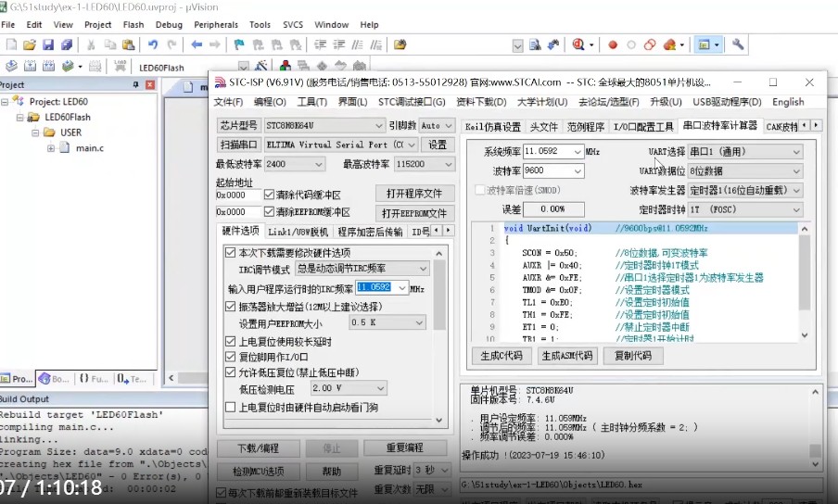The width and height of the screenshot is (838, 504).
Task: Open 引脚数 Auto dropdown
Action: [x=437, y=125]
